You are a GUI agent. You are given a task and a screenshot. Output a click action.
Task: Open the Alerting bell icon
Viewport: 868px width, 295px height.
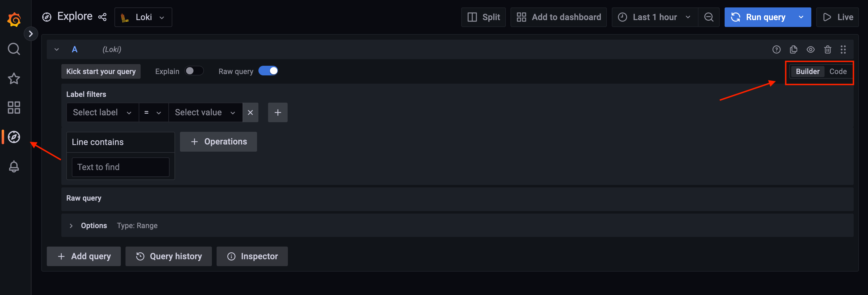point(14,166)
